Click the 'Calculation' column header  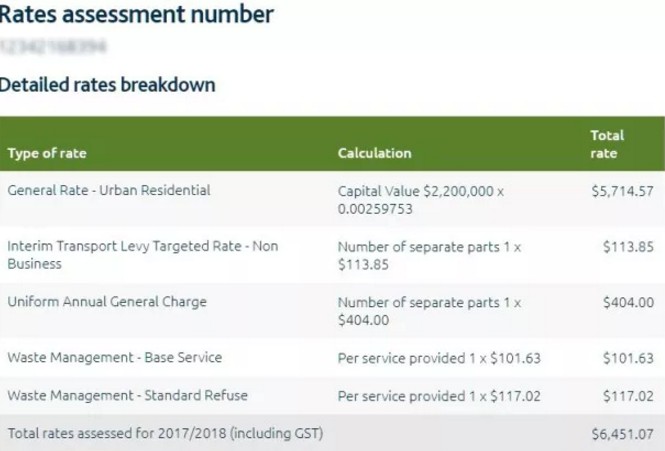(x=374, y=154)
